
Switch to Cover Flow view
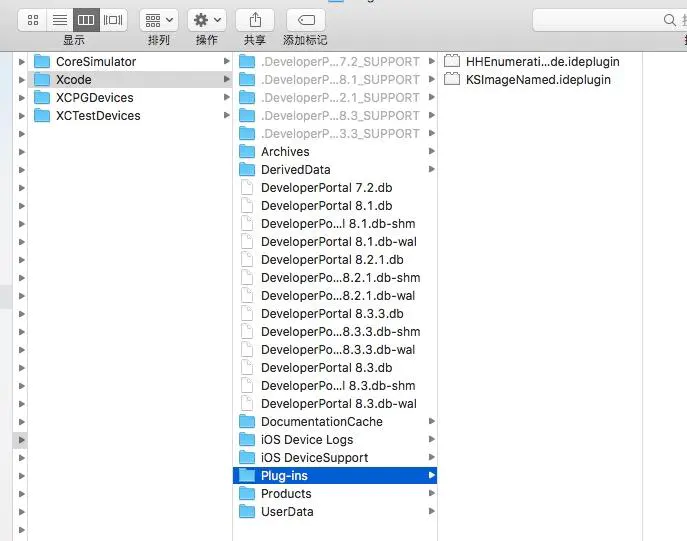tap(113, 20)
